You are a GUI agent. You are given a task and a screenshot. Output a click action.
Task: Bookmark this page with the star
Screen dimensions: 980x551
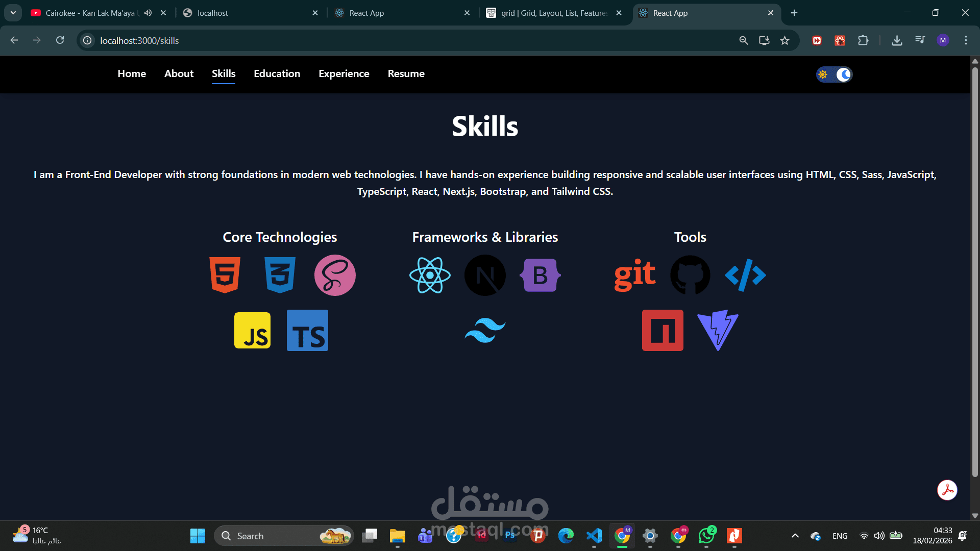coord(785,40)
